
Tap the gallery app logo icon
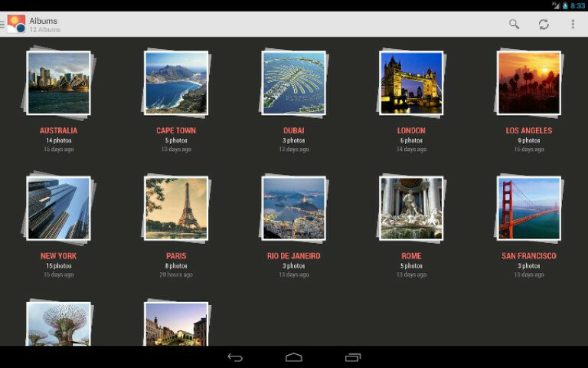(16, 24)
